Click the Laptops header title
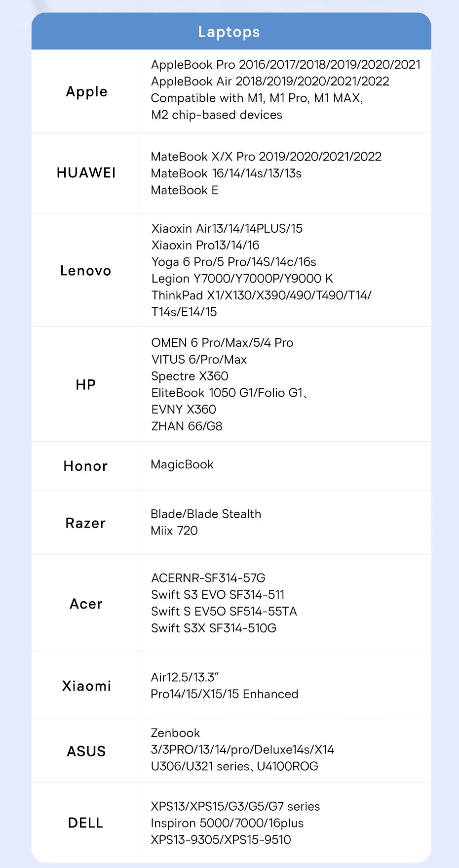The image size is (459, 868). 229,32
